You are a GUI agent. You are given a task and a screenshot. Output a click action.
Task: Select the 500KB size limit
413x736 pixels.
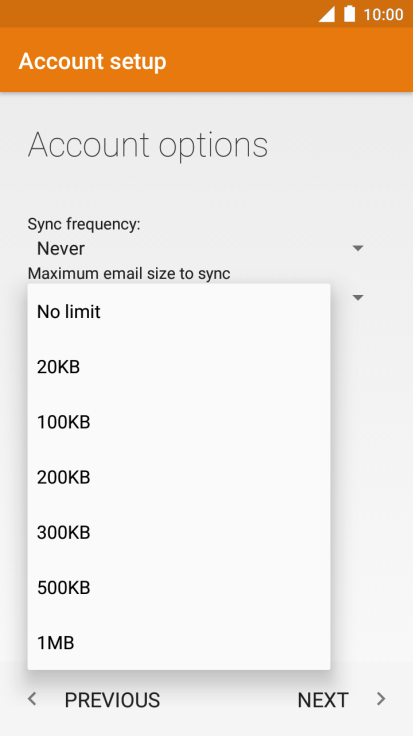[179, 587]
